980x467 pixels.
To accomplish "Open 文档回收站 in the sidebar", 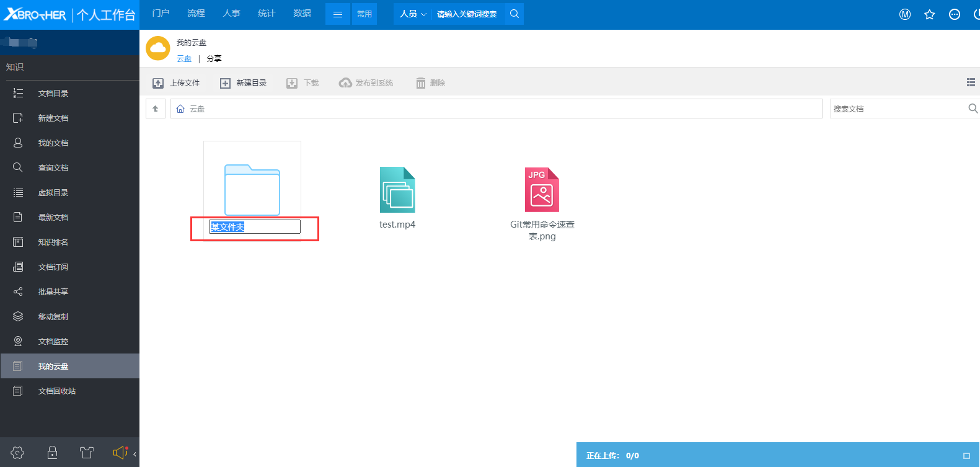I will coord(57,391).
